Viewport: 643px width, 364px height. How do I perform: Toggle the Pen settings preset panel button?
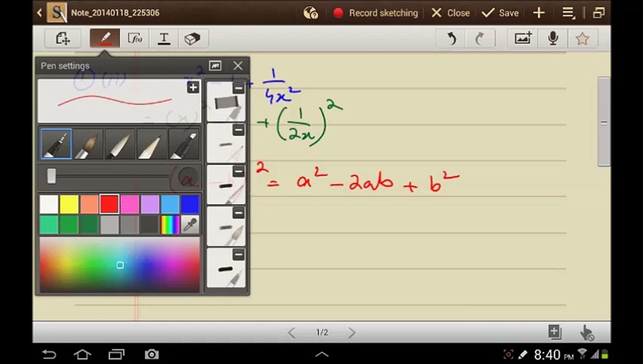(215, 66)
